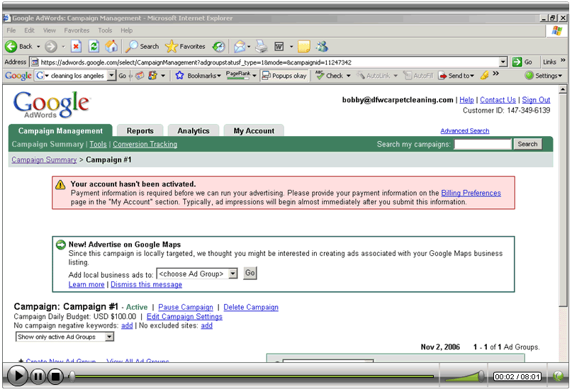Screen dimensions: 572x392
Task: Click the Delete Campaign link
Action: click(251, 308)
